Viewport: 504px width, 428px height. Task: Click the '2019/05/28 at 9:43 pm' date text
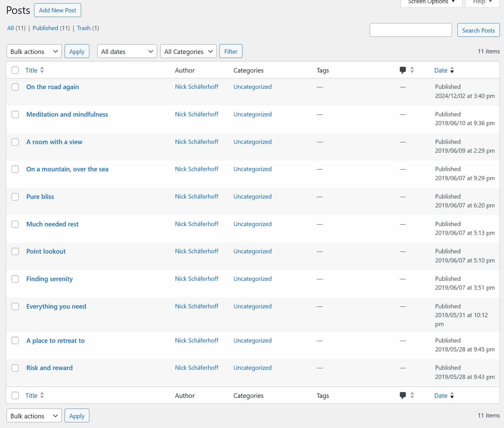click(x=465, y=377)
